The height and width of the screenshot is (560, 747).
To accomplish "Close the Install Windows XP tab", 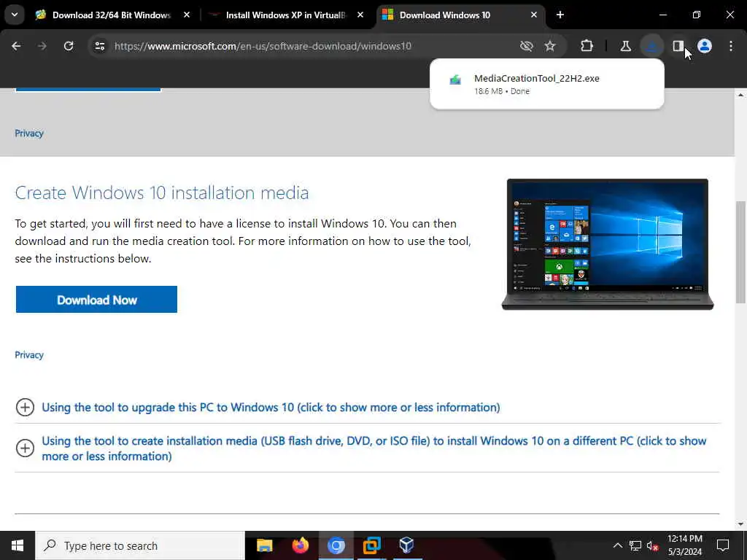I will pyautogui.click(x=360, y=15).
